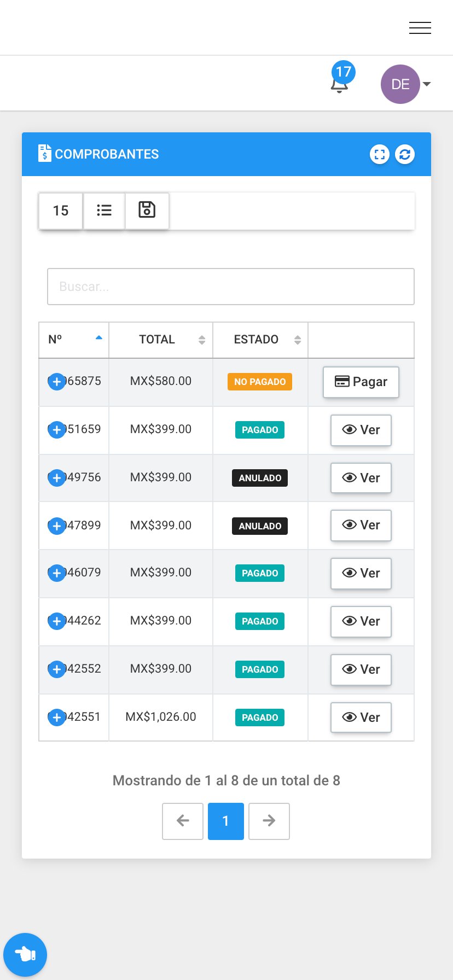This screenshot has height=980, width=453.
Task: Click the save/export disk icon
Action: pyautogui.click(x=147, y=210)
